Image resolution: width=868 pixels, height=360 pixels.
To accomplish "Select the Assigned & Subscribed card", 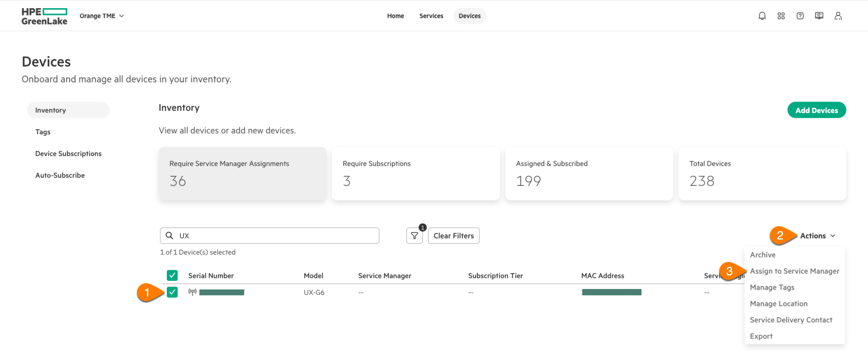I will point(589,174).
